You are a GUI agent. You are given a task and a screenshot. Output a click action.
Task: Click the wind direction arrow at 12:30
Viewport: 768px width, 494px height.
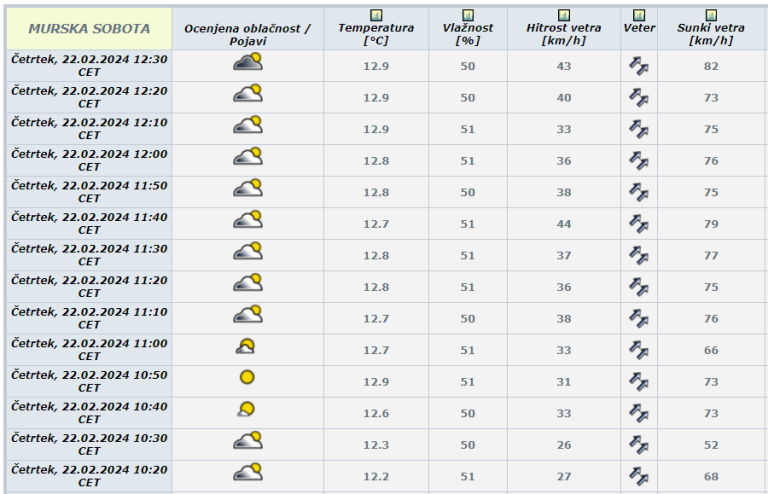(x=639, y=66)
